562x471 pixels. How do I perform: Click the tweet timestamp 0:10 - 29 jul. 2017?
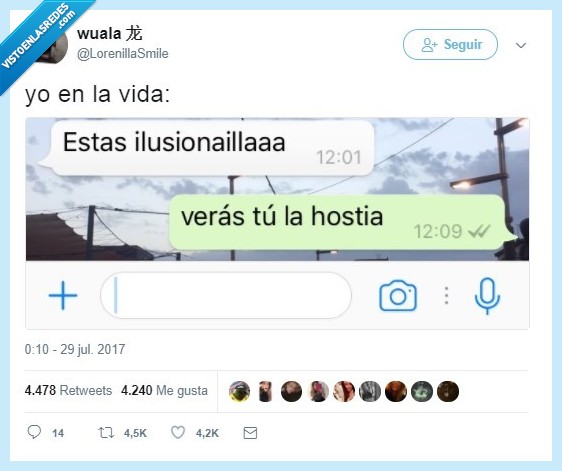(75, 349)
